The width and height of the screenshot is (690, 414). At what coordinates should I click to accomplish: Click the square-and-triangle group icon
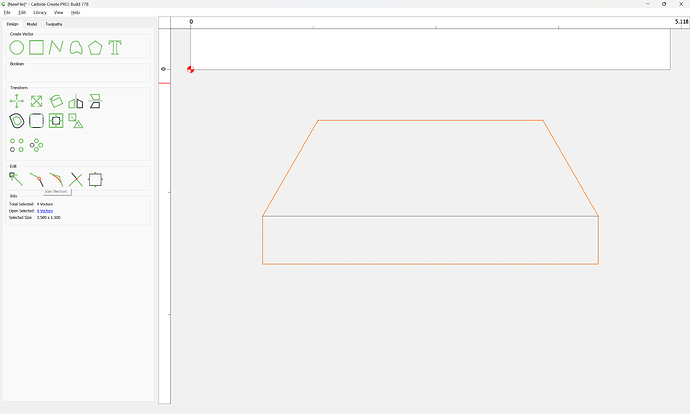(x=76, y=121)
